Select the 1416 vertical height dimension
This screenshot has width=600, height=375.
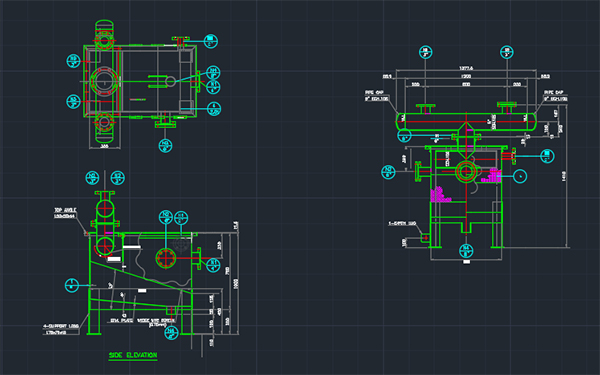tap(564, 176)
